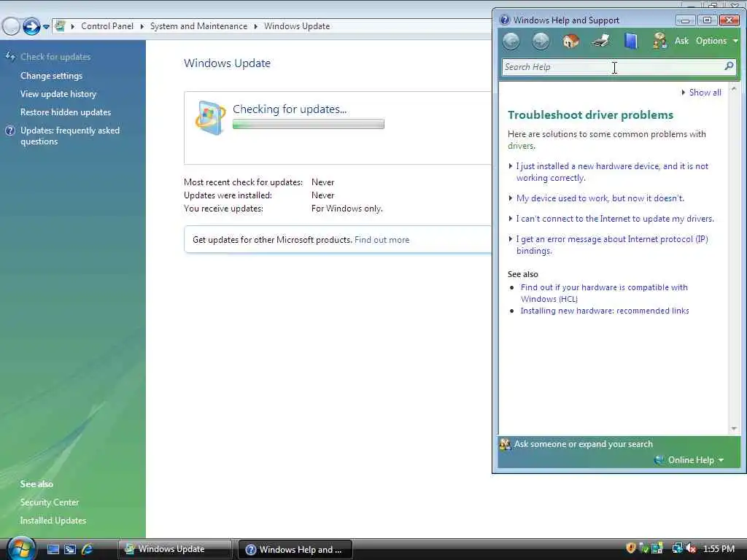
Task: Open Updates: frequently asked questions
Action: [69, 136]
